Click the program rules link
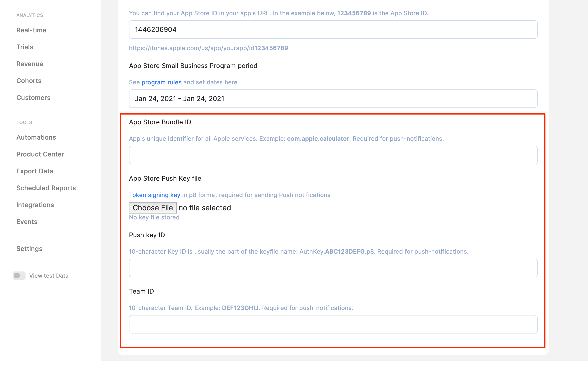The image size is (588, 370). (x=161, y=82)
